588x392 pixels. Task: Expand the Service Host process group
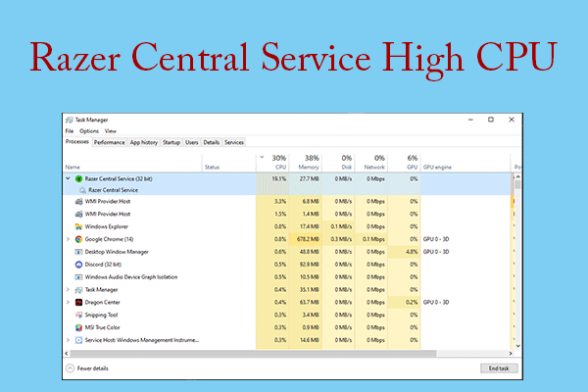click(x=68, y=340)
